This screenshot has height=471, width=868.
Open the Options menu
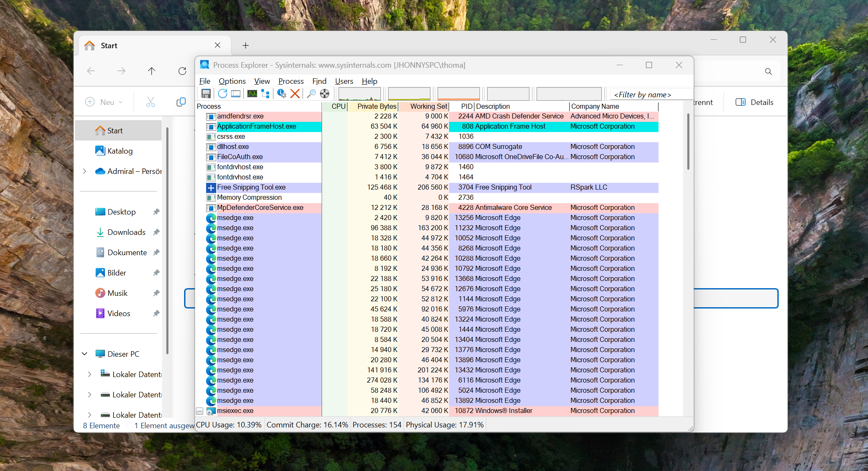[232, 81]
